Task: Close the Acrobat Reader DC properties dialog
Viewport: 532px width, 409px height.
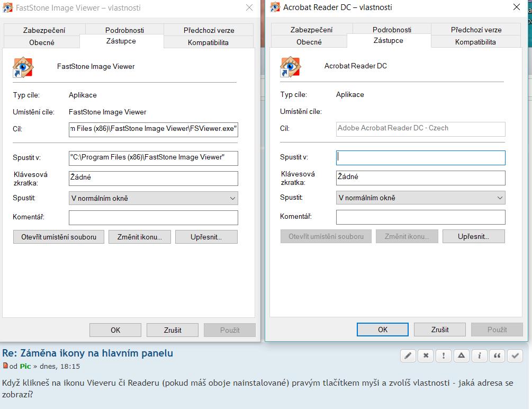Action: click(517, 7)
